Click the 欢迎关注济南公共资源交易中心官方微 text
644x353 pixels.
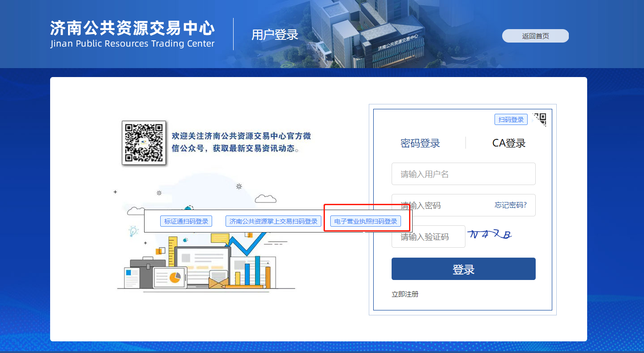tap(242, 136)
